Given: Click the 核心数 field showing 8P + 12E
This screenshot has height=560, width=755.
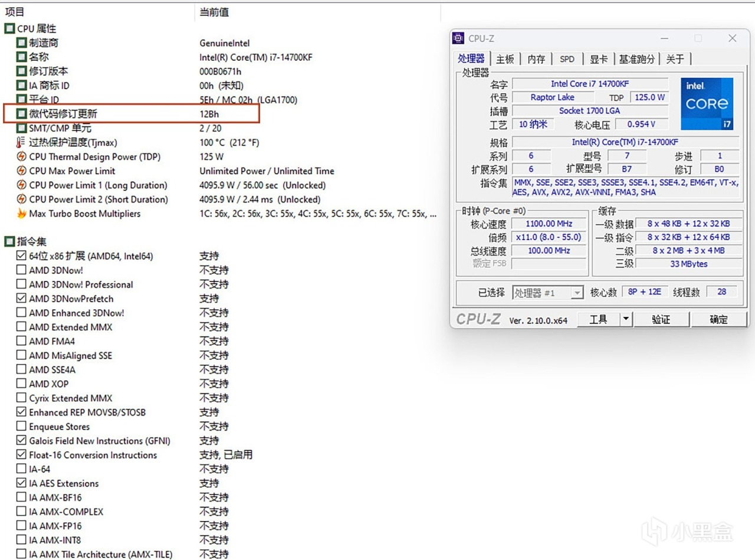Looking at the screenshot, I should pyautogui.click(x=645, y=292).
